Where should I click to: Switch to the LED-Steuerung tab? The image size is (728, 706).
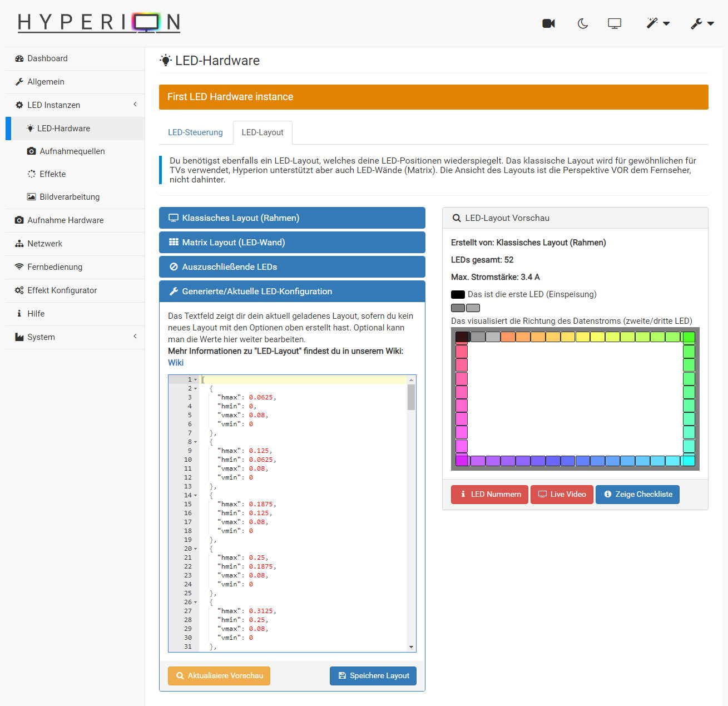pos(195,132)
